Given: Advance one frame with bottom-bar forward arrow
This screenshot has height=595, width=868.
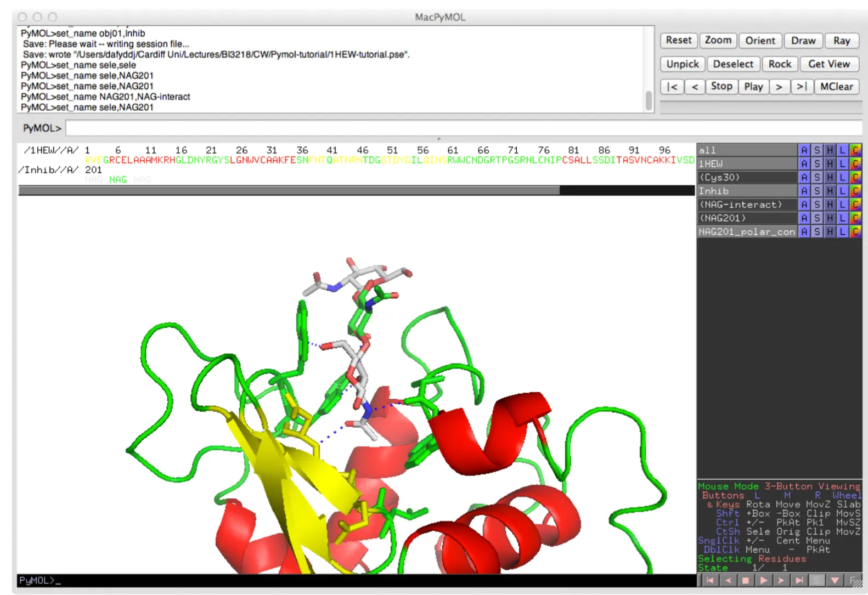Looking at the screenshot, I should tap(781, 580).
